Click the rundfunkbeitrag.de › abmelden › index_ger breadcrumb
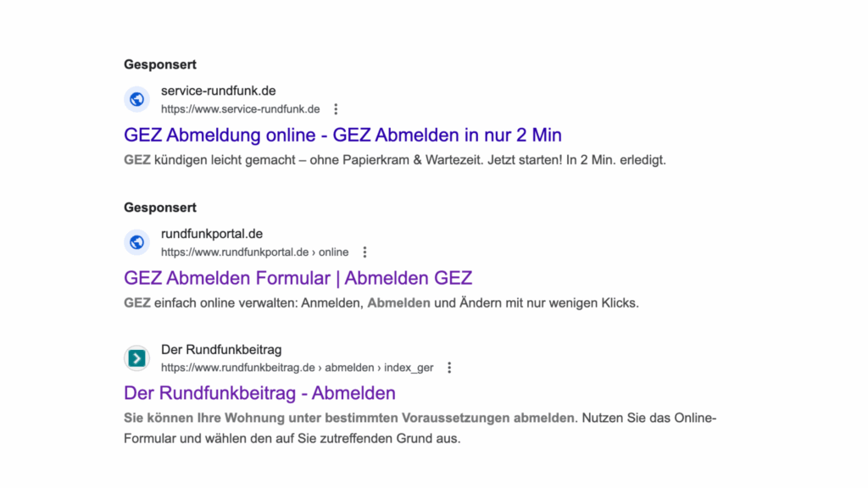The width and height of the screenshot is (868, 488). (297, 368)
